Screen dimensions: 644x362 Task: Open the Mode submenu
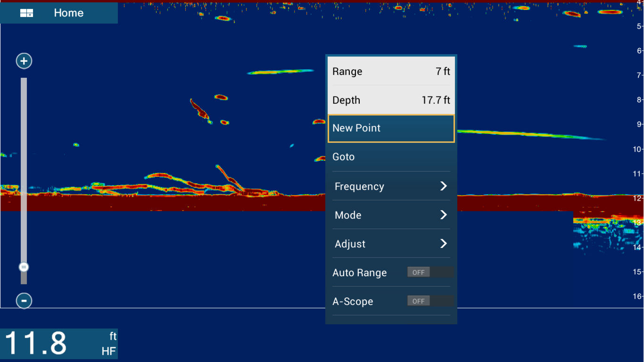tap(391, 215)
